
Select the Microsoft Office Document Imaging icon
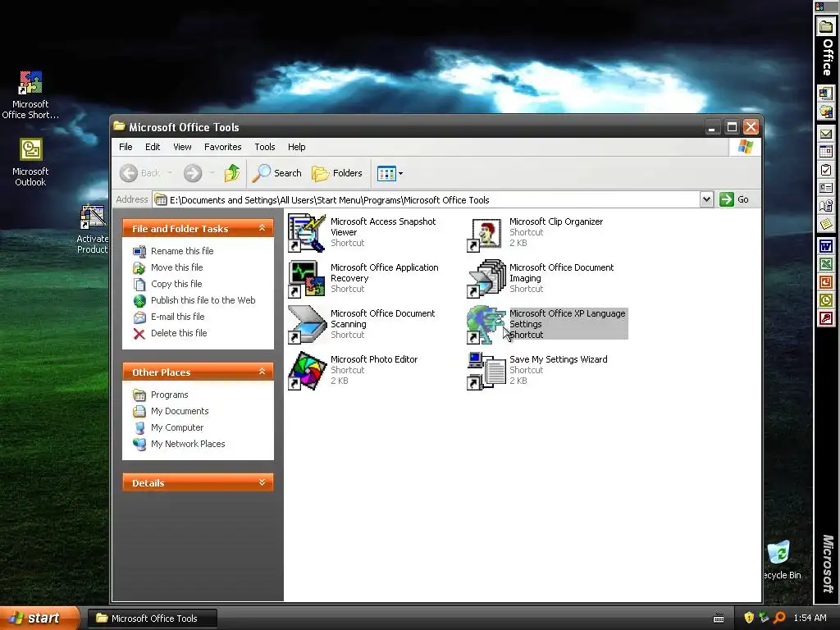486,279
